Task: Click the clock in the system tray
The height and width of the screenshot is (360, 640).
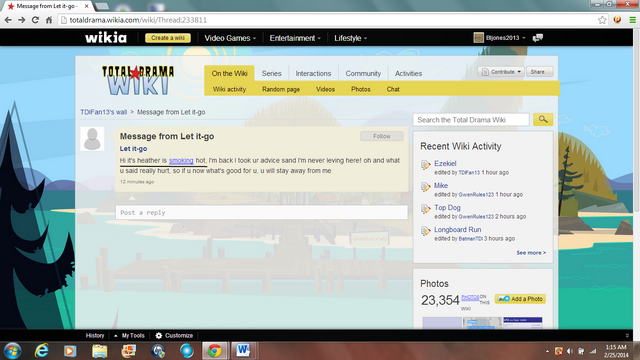Action: (x=616, y=351)
